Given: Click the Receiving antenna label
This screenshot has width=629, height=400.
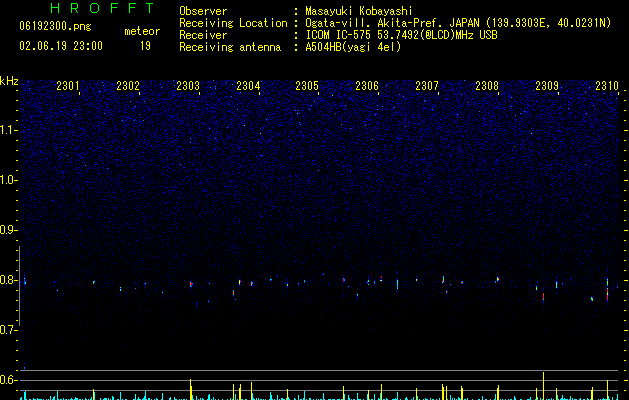Looking at the screenshot, I should click(x=230, y=47).
